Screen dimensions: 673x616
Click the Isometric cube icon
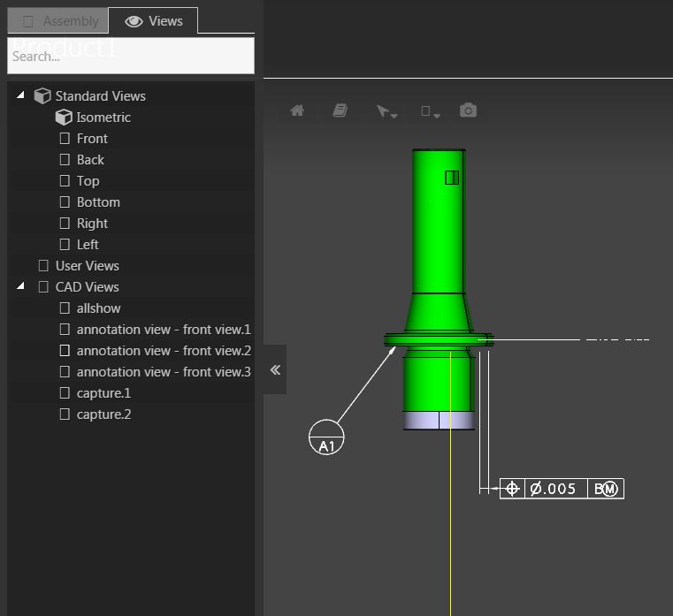(x=64, y=118)
